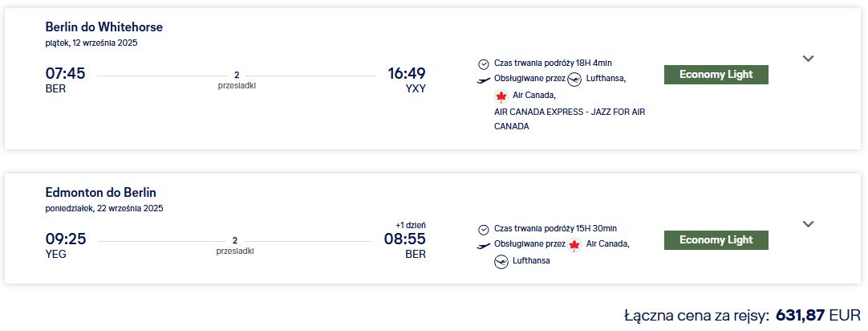Viewport: 868px width, 331px height.
Task: Select Economy Light badge for return flight
Action: coord(716,240)
